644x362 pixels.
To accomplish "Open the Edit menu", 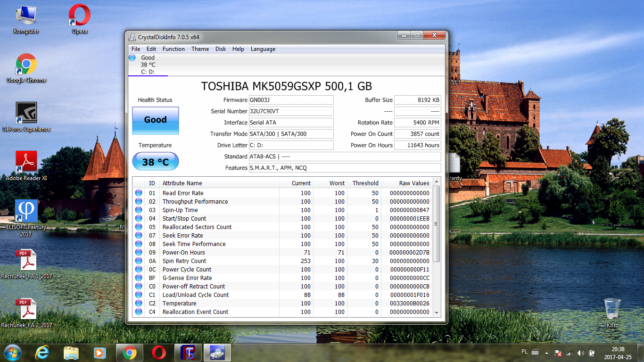I will tap(151, 49).
